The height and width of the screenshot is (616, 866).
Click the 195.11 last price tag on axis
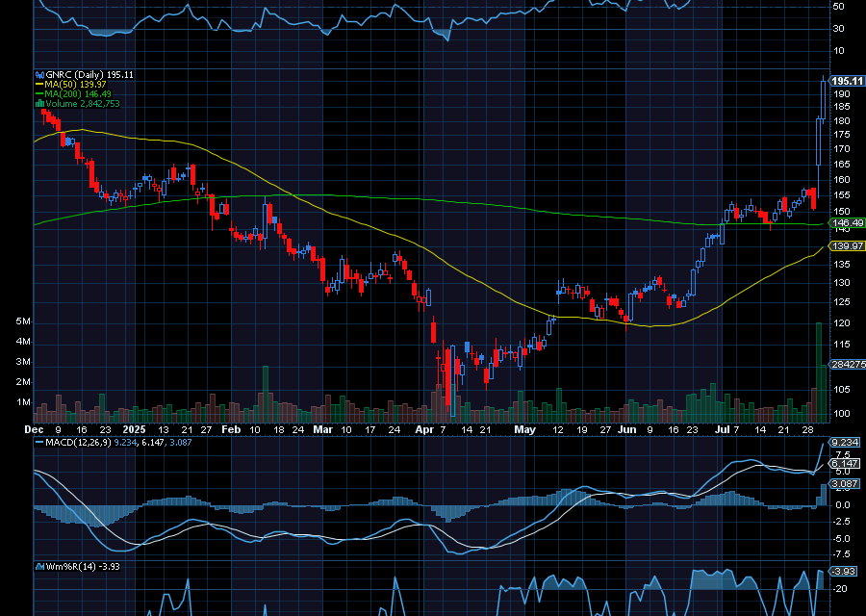pyautogui.click(x=847, y=81)
